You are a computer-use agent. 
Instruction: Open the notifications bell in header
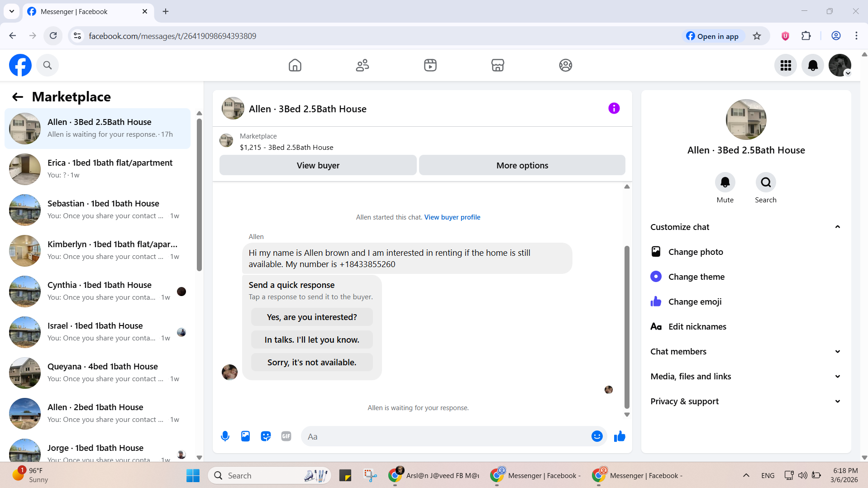pos(813,66)
